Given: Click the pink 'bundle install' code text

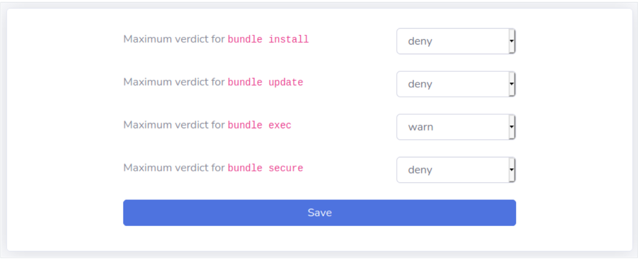Looking at the screenshot, I should (268, 39).
